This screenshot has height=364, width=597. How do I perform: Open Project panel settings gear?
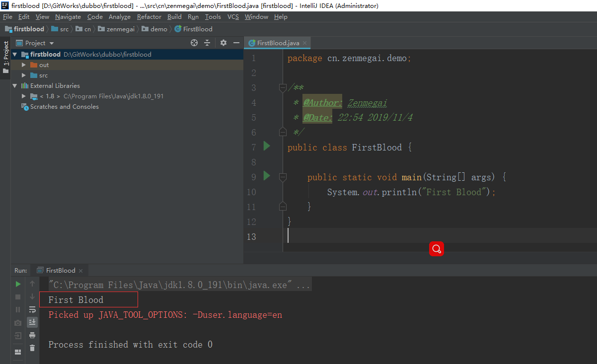pos(224,43)
